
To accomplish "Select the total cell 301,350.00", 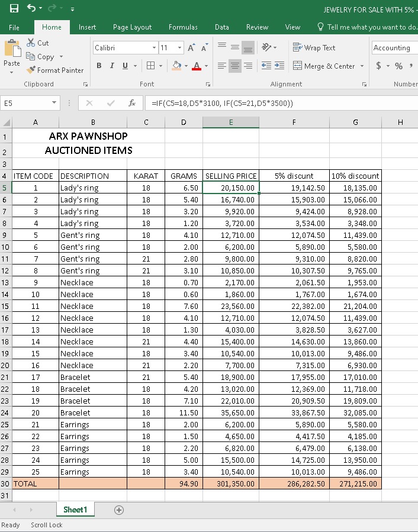I will (231, 483).
